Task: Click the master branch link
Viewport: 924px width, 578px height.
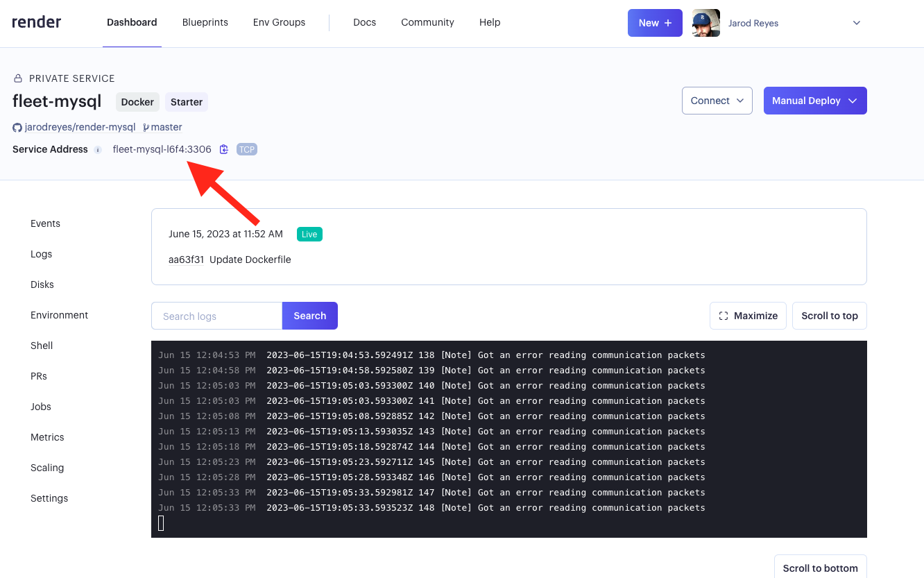Action: coord(166,128)
